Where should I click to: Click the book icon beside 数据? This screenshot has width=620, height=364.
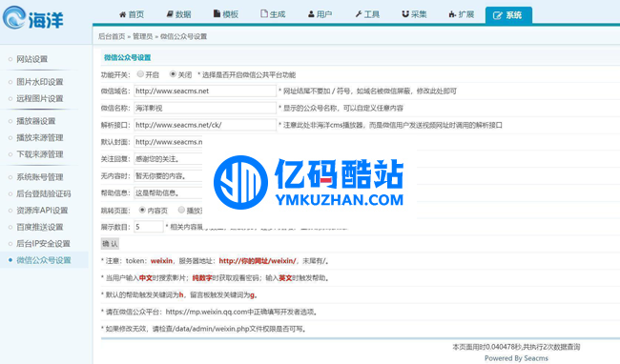pos(170,14)
